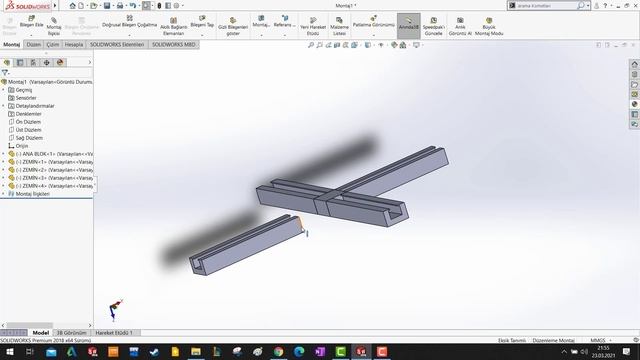Open the ConfigurationManager panel tab
The width and height of the screenshot is (640, 360).
click(x=33, y=62)
